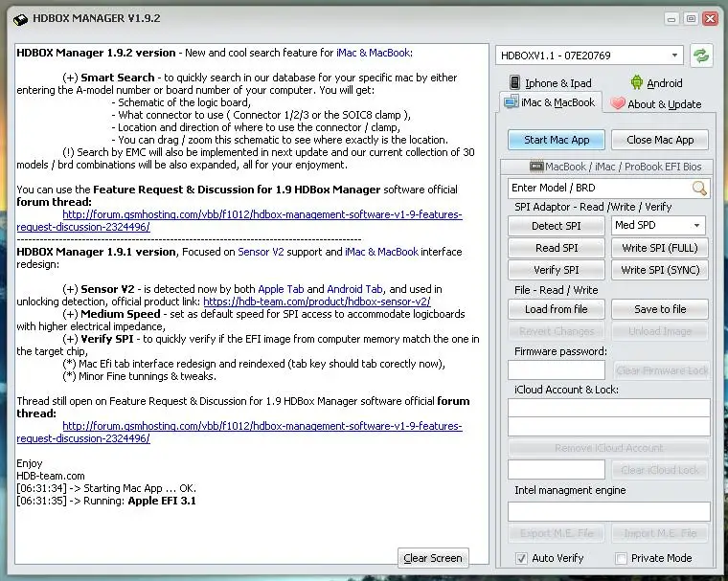Close the HDBOX Manager window

pos(711,19)
